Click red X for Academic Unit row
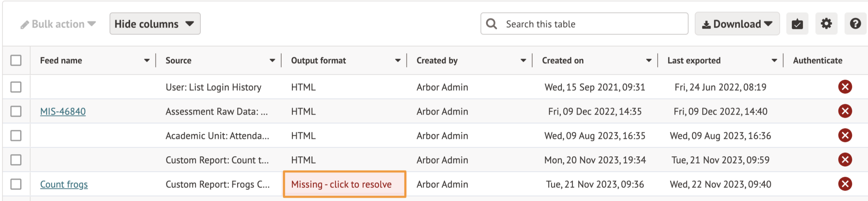868x201 pixels. 845,135
